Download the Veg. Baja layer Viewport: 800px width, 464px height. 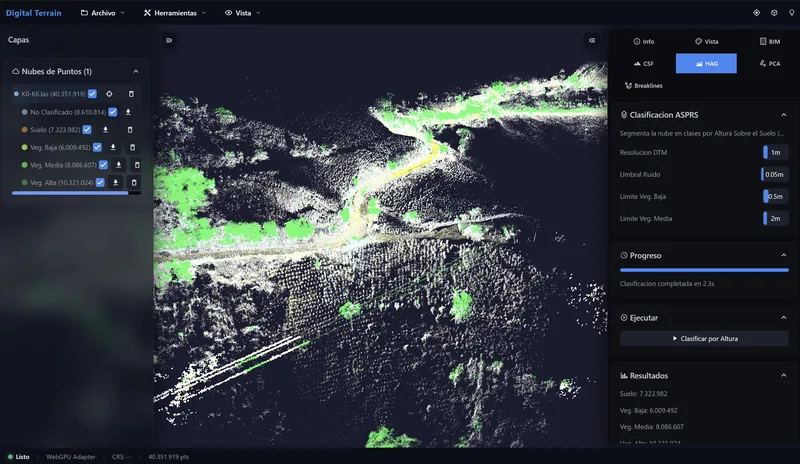[113, 147]
